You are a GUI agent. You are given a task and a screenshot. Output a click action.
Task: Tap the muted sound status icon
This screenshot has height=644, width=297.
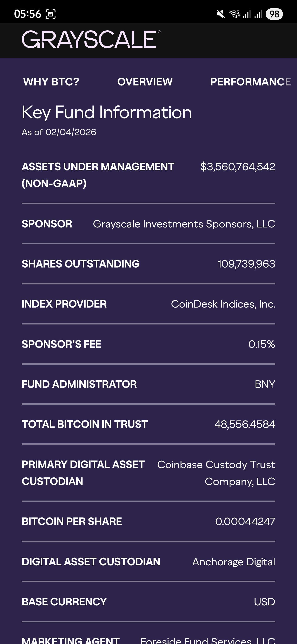tap(220, 14)
